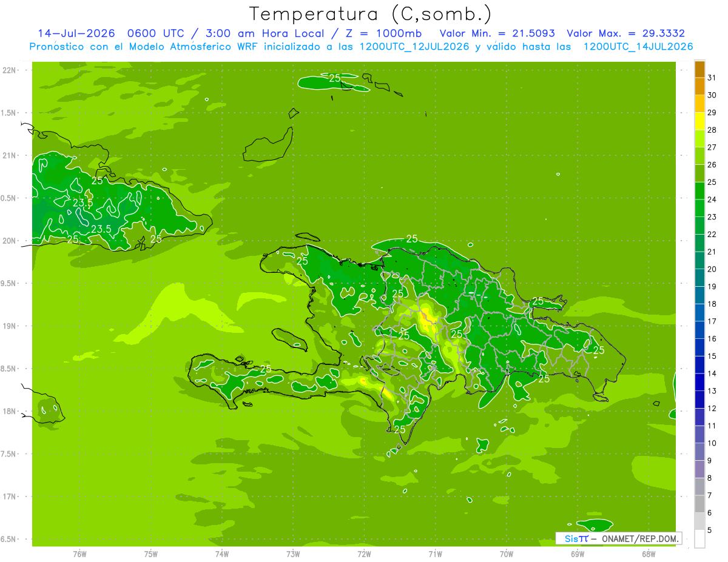Click the '75W' longitude axis label
Image resolution: width=728 pixels, height=562 pixels.
151,554
